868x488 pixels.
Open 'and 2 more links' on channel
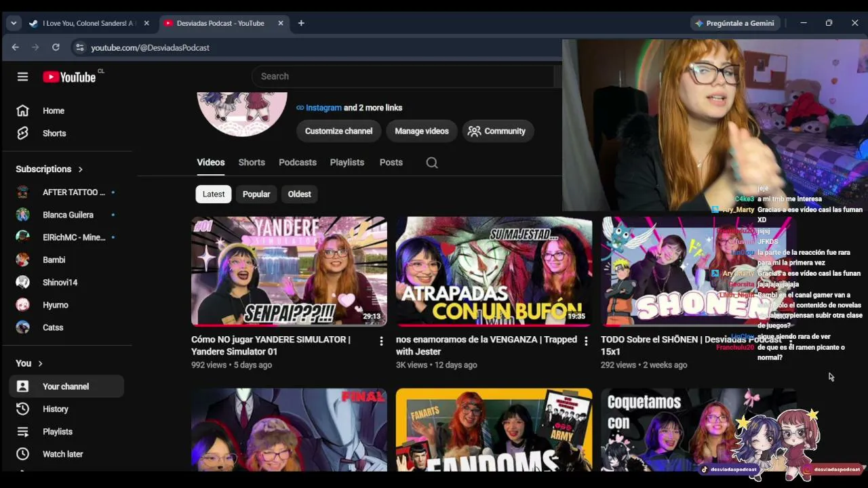[x=373, y=108]
